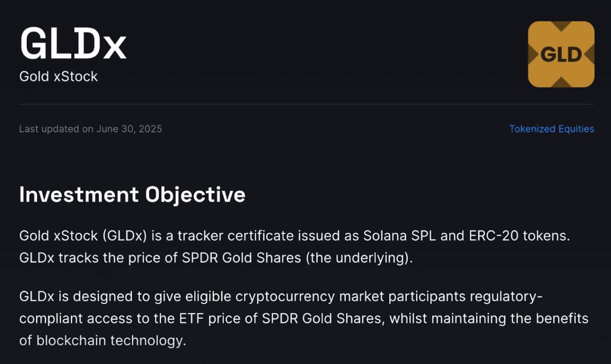Click June 30, 2025 in the date line
The height and width of the screenshot is (364, 611).
129,129
